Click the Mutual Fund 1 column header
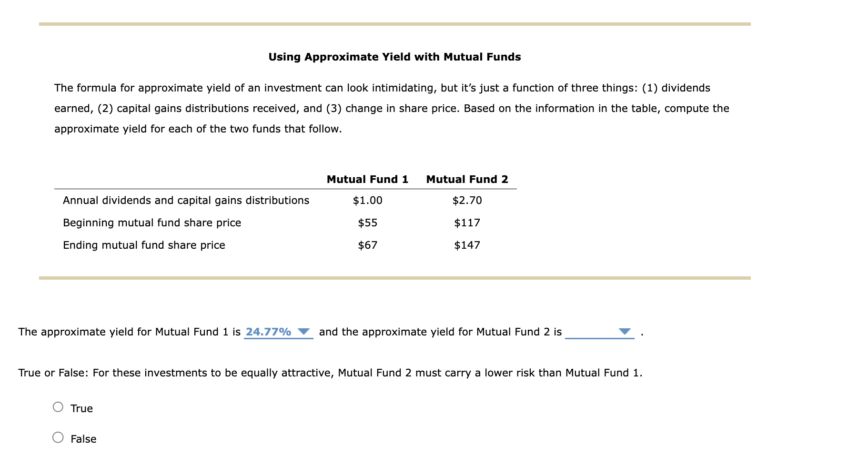Image resolution: width=868 pixels, height=466 pixels. pos(368,179)
